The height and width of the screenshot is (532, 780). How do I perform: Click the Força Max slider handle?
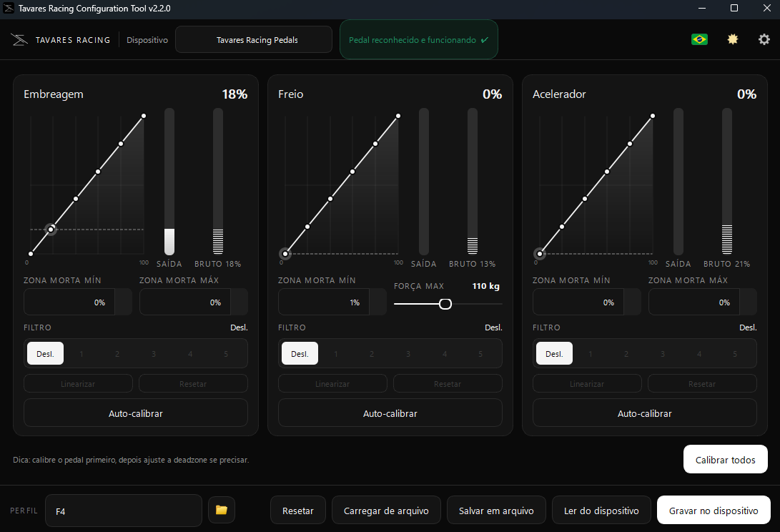click(x=445, y=304)
